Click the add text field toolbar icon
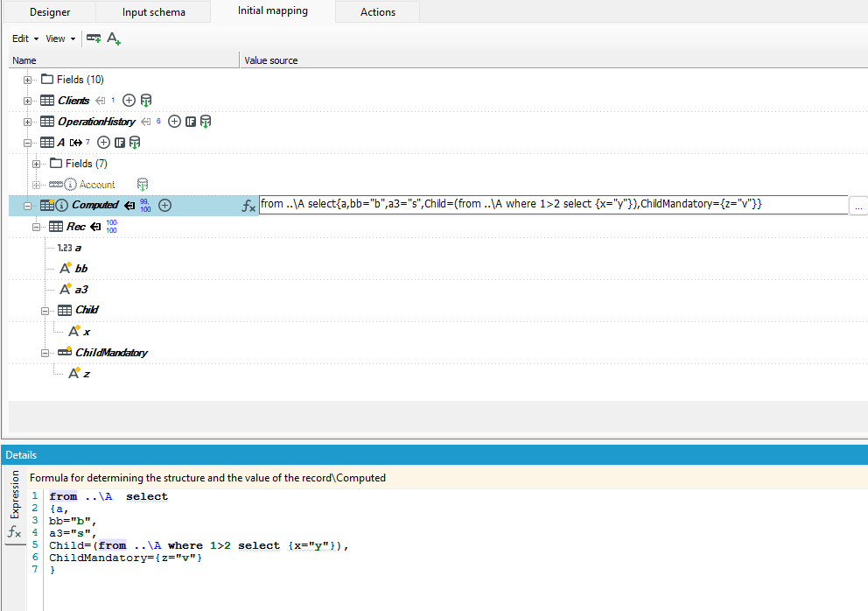Image resolution: width=868 pixels, height=611 pixels. [114, 39]
